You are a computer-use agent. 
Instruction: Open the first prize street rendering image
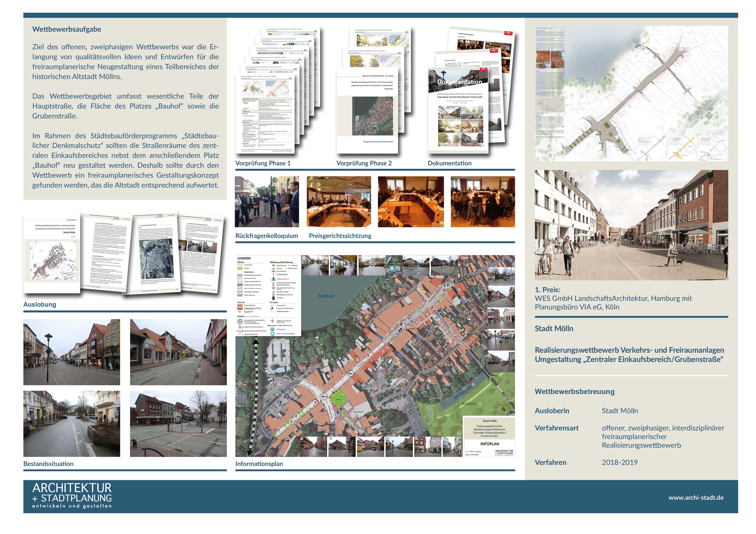pos(631,225)
